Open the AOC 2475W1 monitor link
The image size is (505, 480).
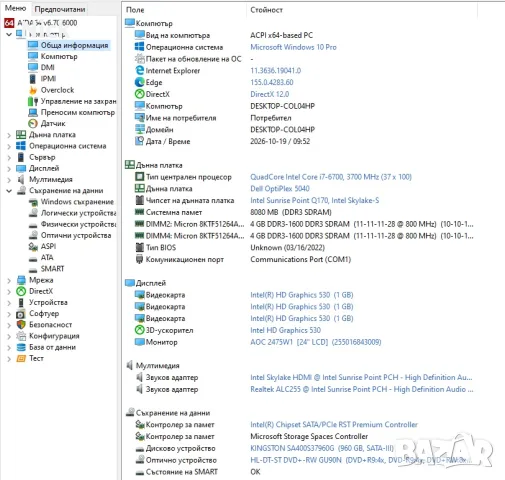coord(316,342)
